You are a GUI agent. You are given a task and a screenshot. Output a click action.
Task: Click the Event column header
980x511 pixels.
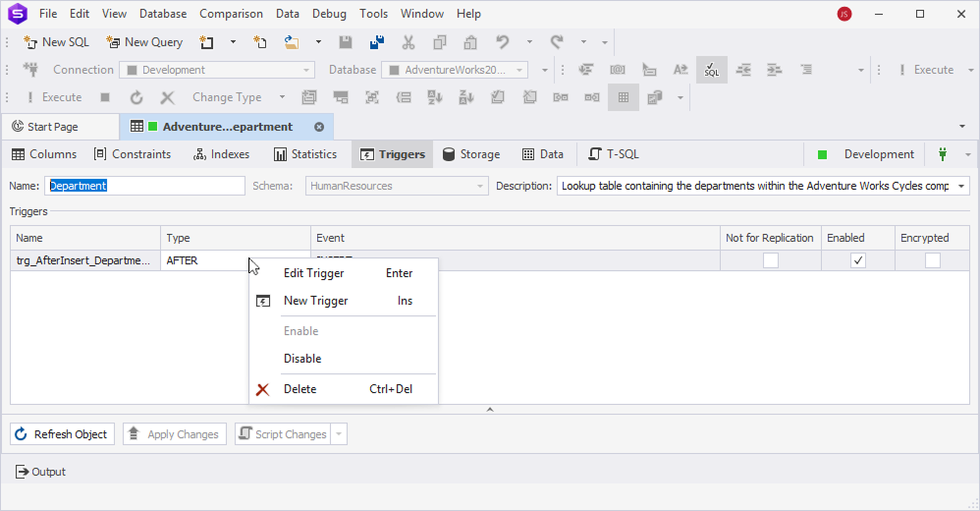515,238
